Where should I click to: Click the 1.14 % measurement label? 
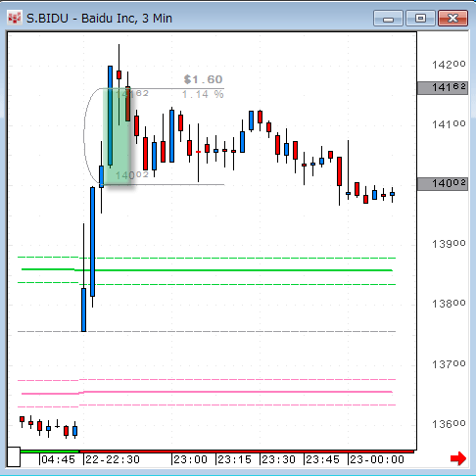[203, 95]
